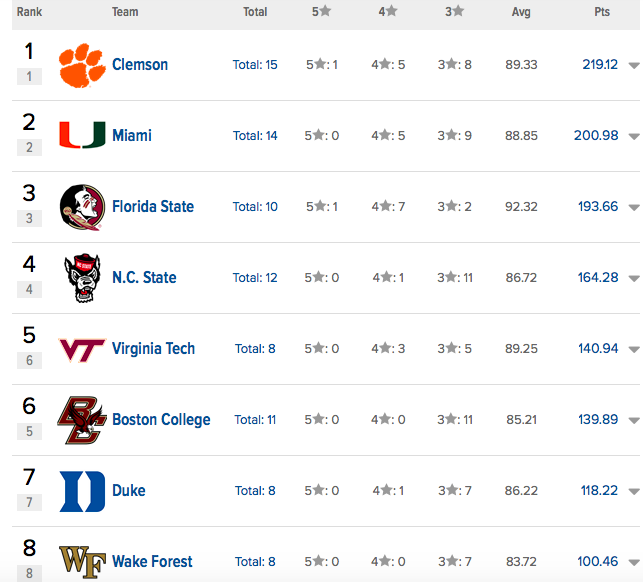
Task: Sort by the Pts column header
Action: tap(600, 12)
